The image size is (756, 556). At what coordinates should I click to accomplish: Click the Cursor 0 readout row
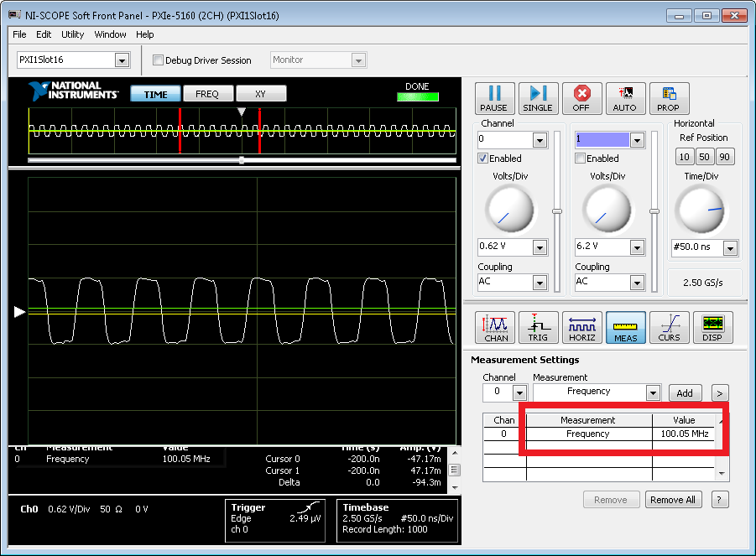click(x=353, y=459)
